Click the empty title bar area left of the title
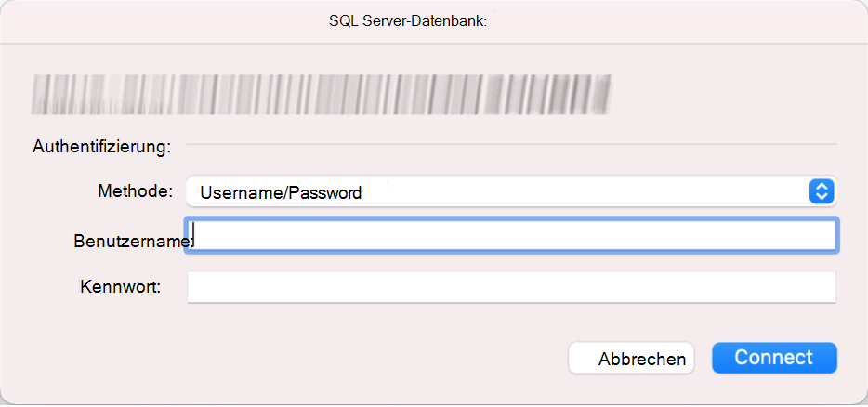868x407 pixels. 166,21
